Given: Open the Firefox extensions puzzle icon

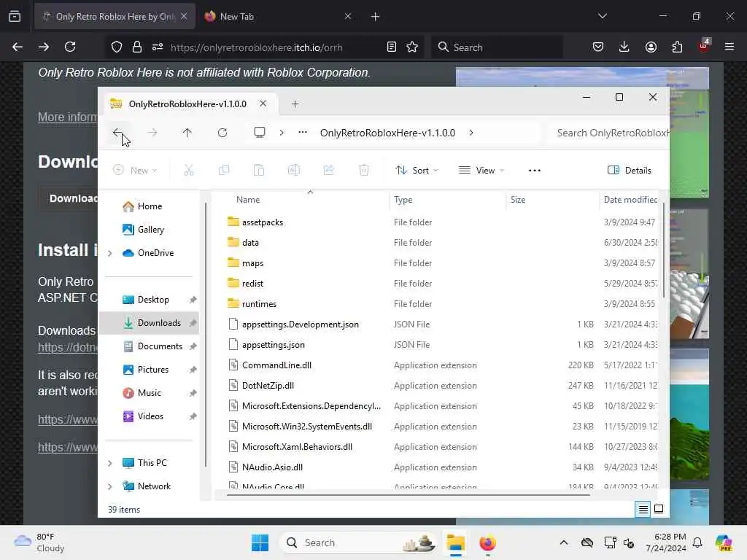Looking at the screenshot, I should pos(677,47).
